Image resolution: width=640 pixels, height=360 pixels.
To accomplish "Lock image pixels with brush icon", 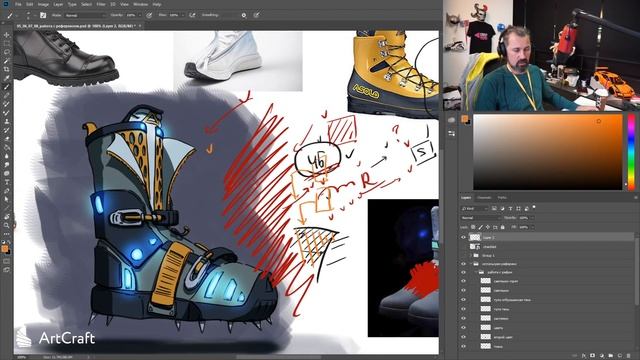I will click(480, 227).
